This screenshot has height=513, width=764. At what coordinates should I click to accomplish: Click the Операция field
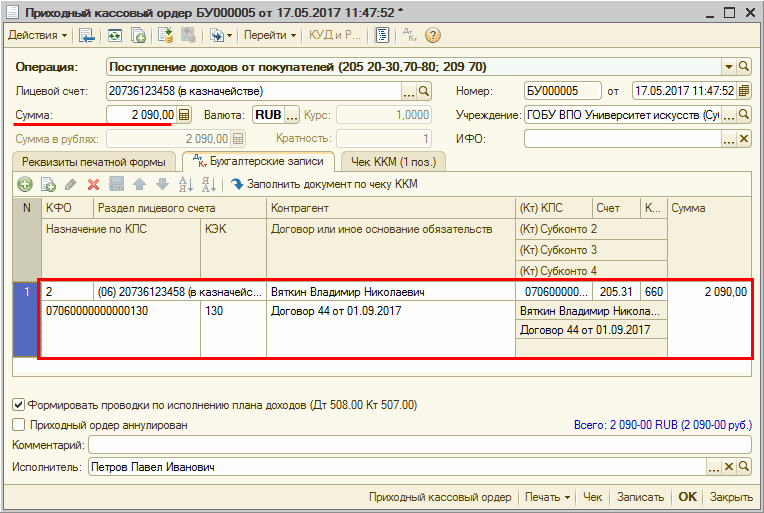(x=414, y=67)
